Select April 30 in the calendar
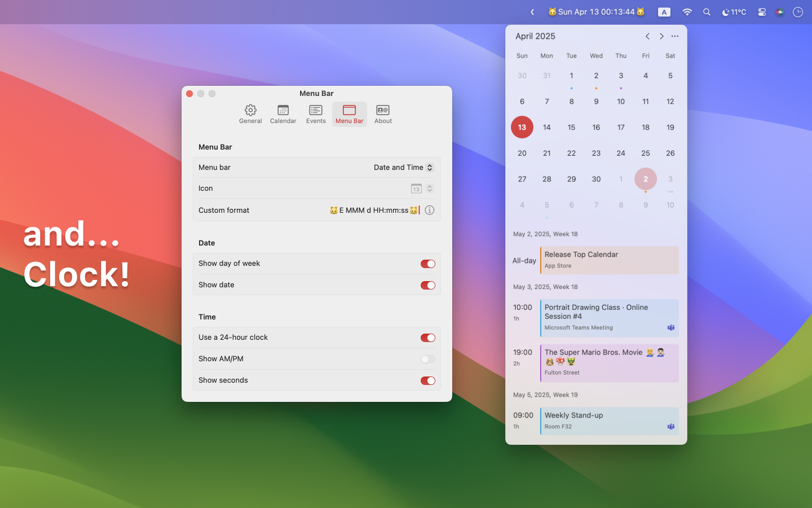812x508 pixels. pyautogui.click(x=596, y=179)
